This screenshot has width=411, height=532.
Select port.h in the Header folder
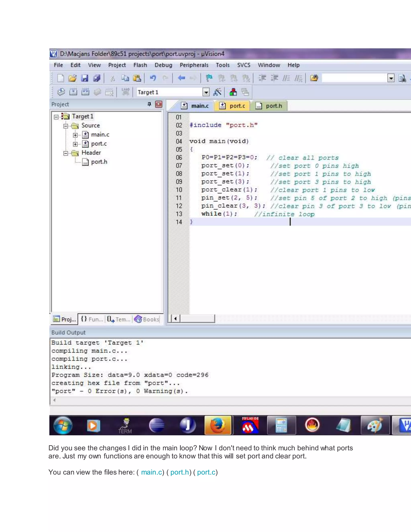(x=99, y=162)
